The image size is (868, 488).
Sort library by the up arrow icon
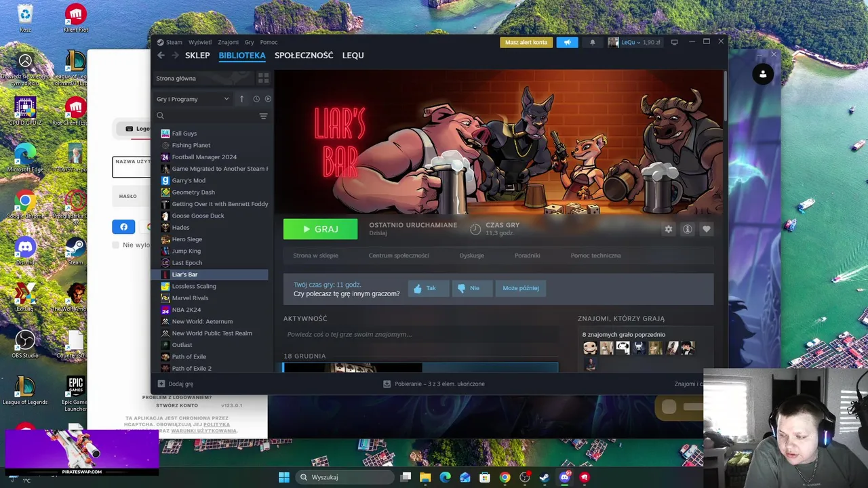click(x=241, y=99)
